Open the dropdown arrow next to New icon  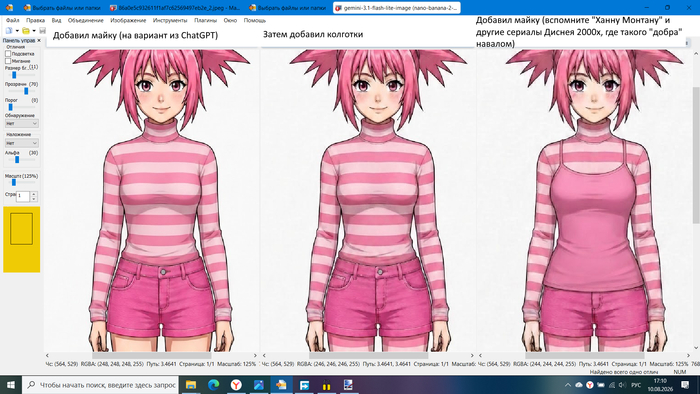point(17,31)
